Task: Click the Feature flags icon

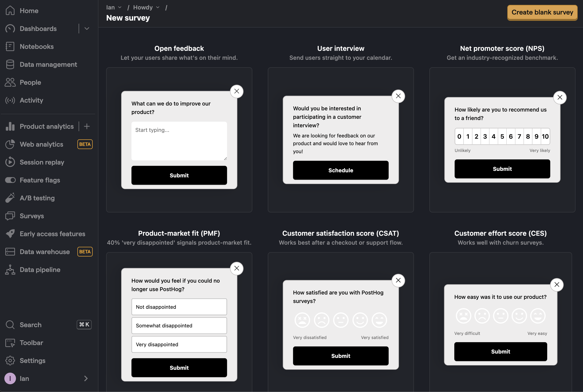Action: pos(10,180)
